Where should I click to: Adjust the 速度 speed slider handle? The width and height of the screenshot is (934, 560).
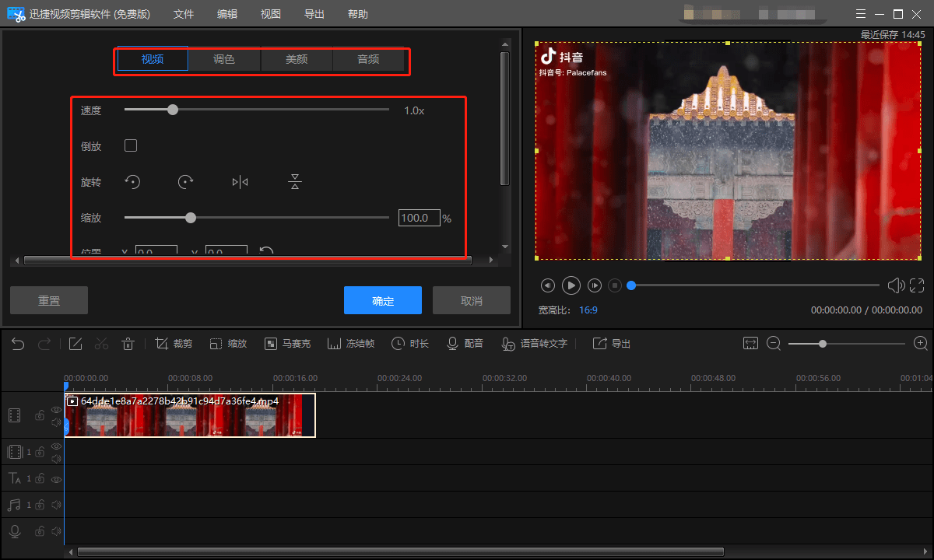click(173, 110)
